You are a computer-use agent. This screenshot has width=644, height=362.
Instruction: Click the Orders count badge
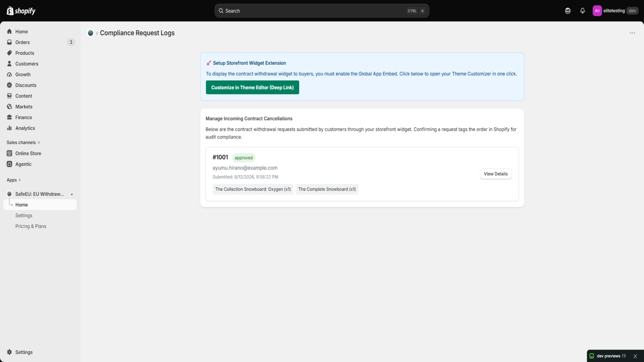pyautogui.click(x=71, y=42)
